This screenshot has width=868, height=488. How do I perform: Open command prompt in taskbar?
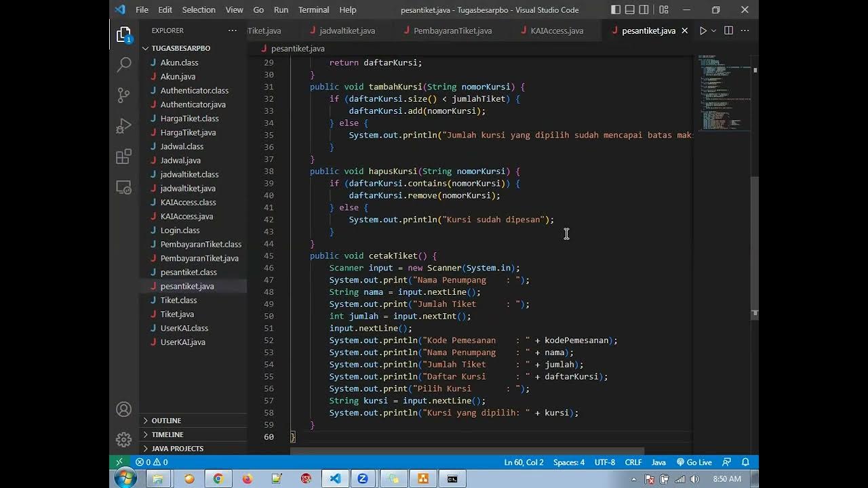tap(452, 479)
